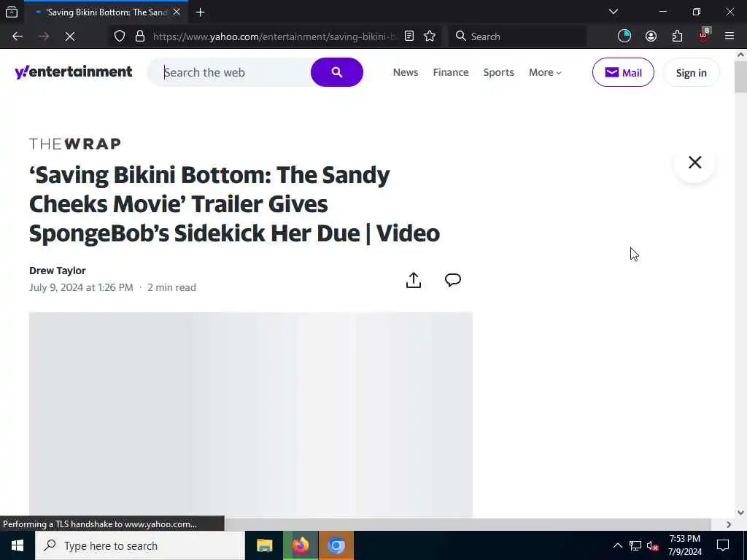Screen dimensions: 747x560
Task: Click the article video placeholder
Action: point(251,414)
